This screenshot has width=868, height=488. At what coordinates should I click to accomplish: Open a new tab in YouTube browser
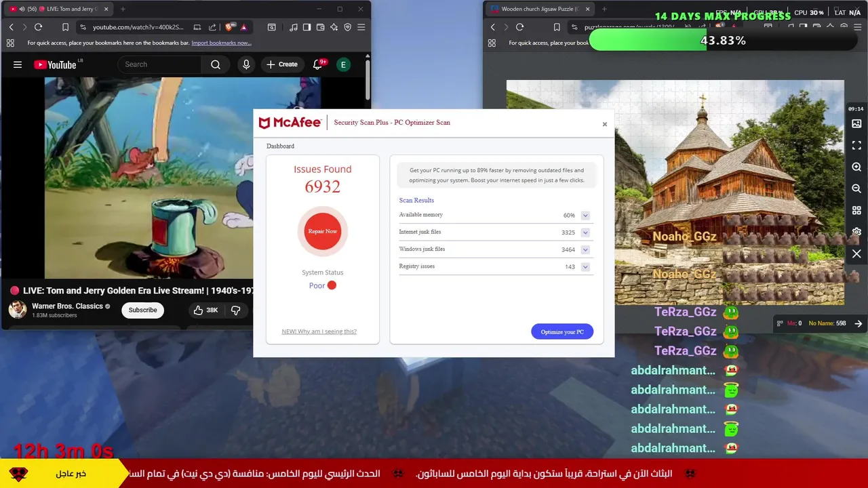[123, 9]
